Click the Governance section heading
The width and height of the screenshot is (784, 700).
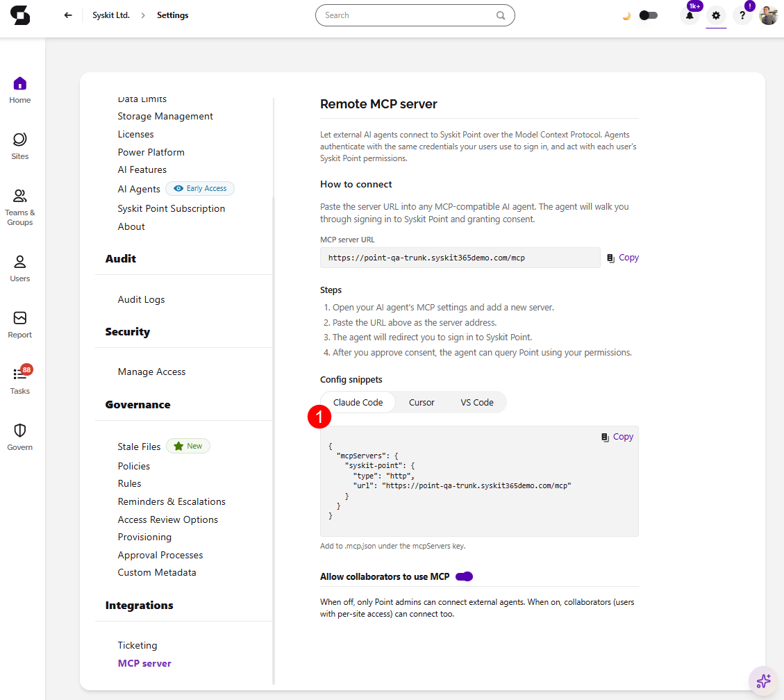138,404
